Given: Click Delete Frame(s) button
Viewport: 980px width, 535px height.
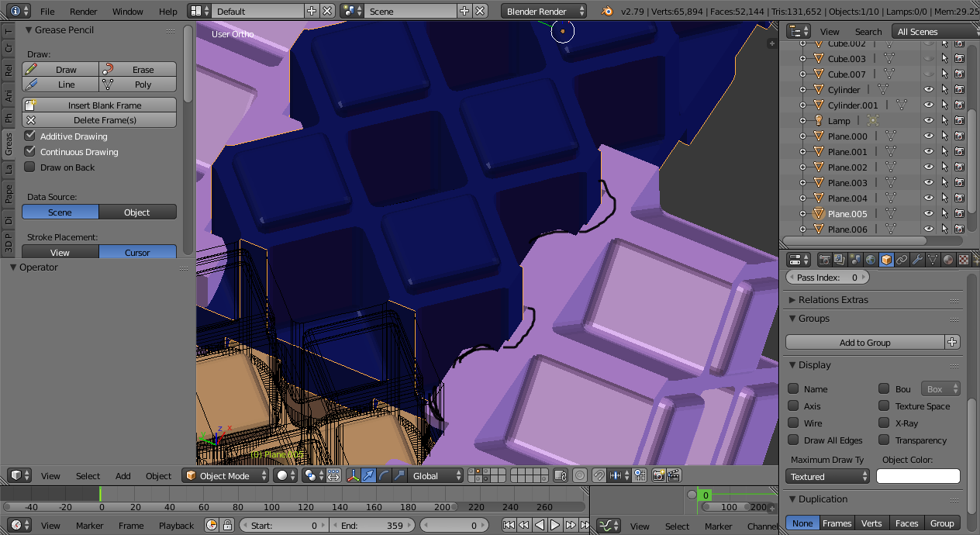Looking at the screenshot, I should 99,120.
